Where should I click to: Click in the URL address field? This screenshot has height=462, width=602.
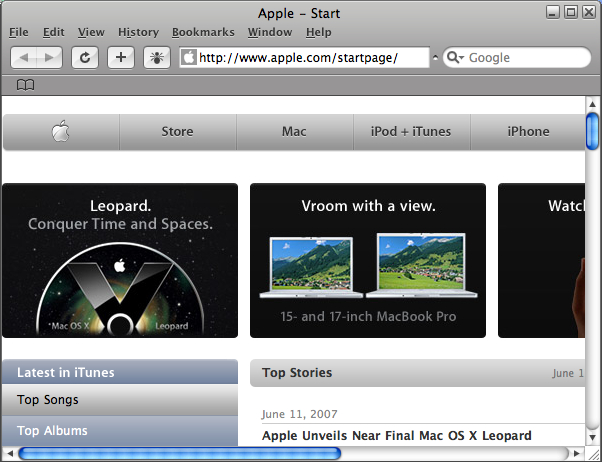310,58
